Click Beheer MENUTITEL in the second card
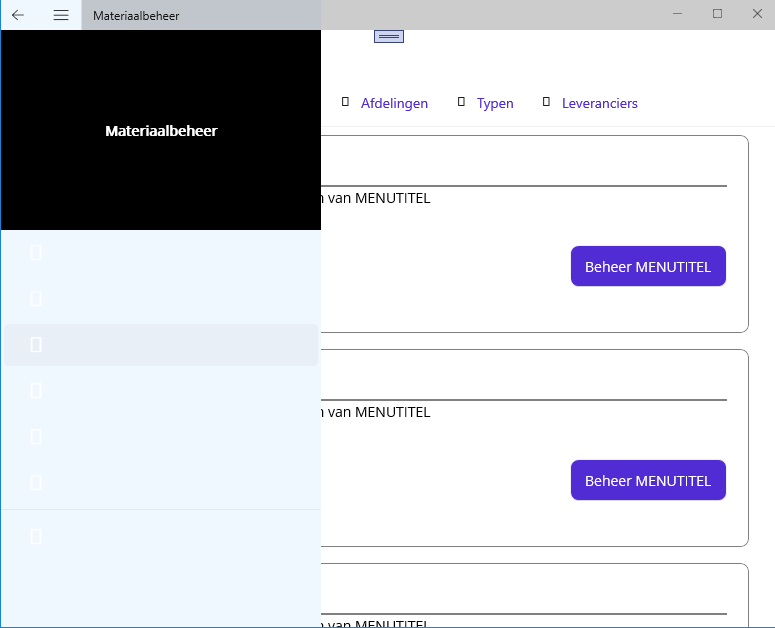 pyautogui.click(x=648, y=480)
